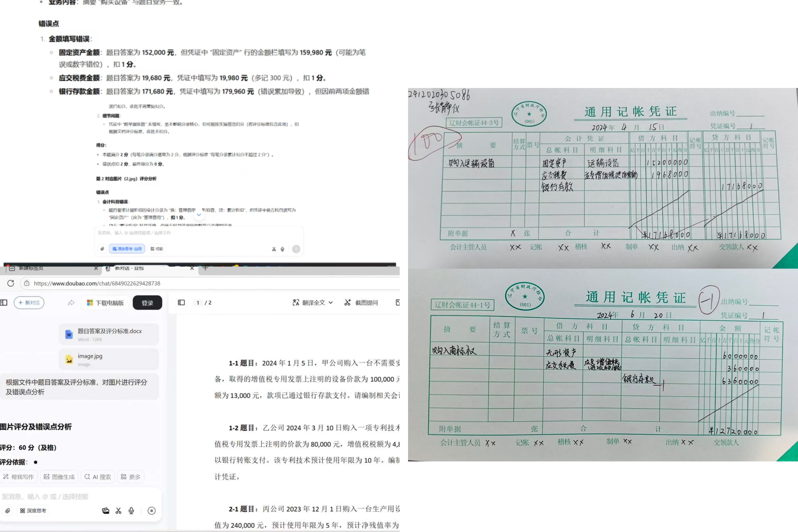Viewport: 798px width, 532px height.
Task: Click the scissors screenshot icon in lower chat
Action: (x=118, y=511)
